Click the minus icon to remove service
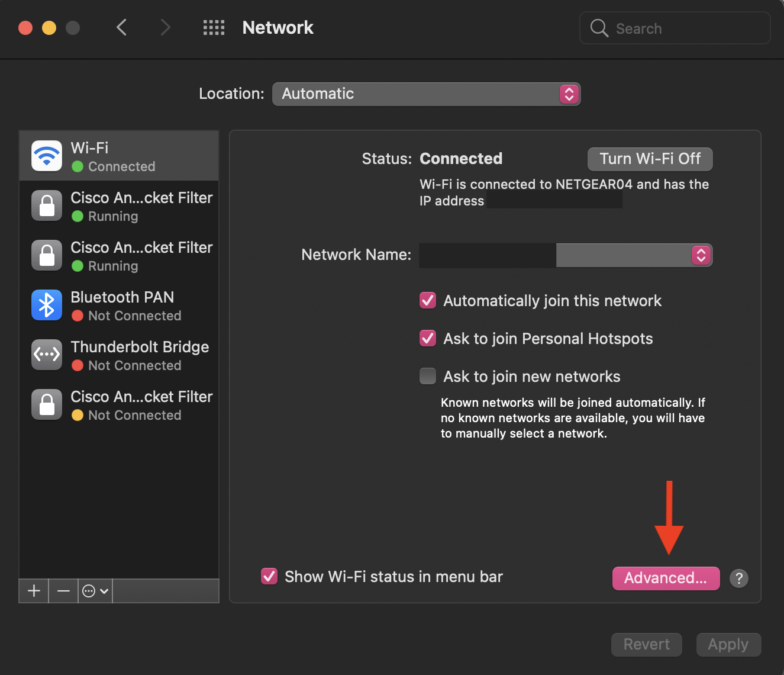 (63, 591)
